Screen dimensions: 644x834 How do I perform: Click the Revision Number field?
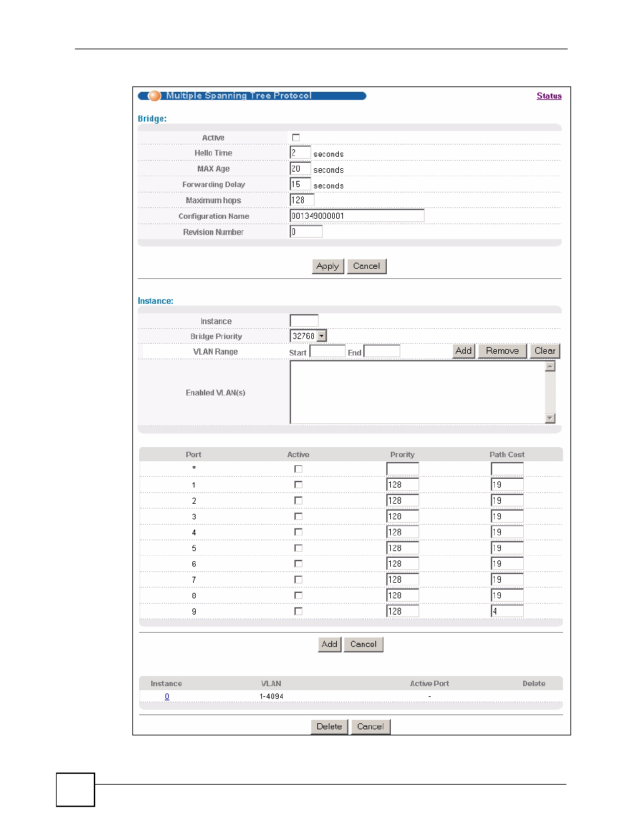pos(306,232)
